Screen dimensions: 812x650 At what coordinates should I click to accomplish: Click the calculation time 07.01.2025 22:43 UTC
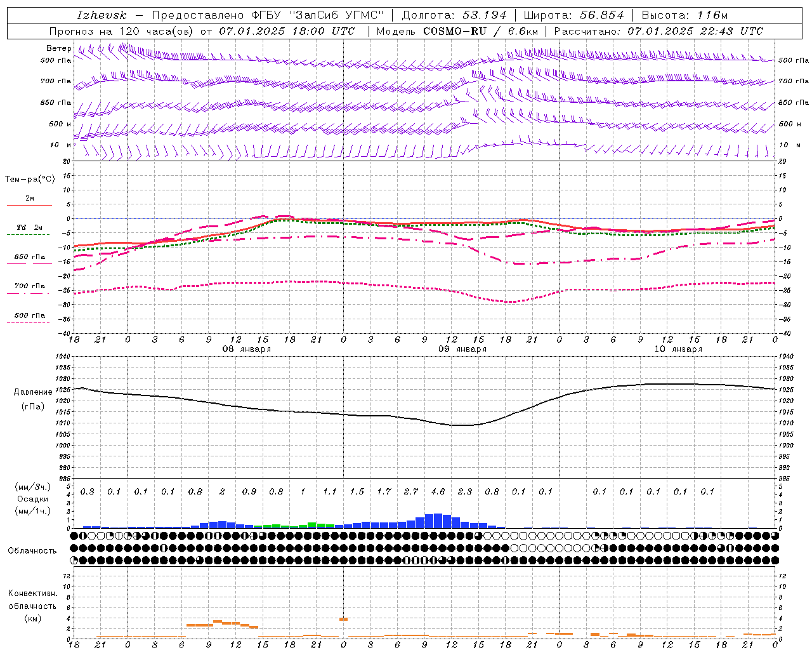[695, 31]
